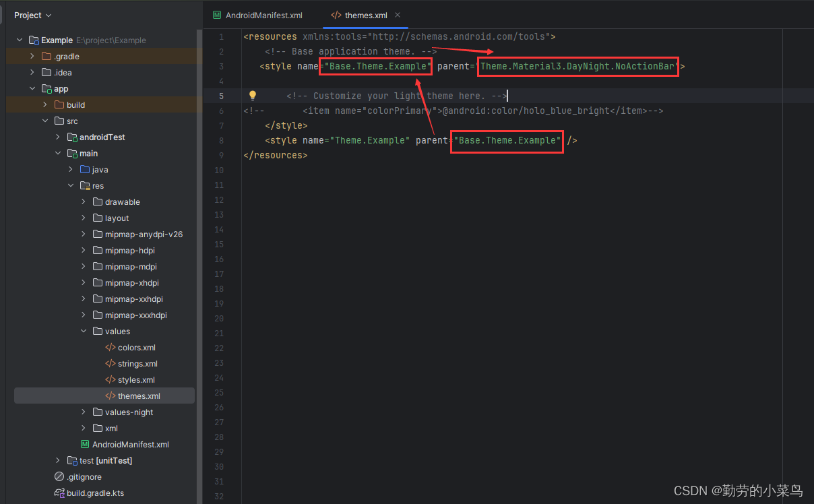Expand the .gradle folder
The height and width of the screenshot is (504, 814).
click(31, 56)
